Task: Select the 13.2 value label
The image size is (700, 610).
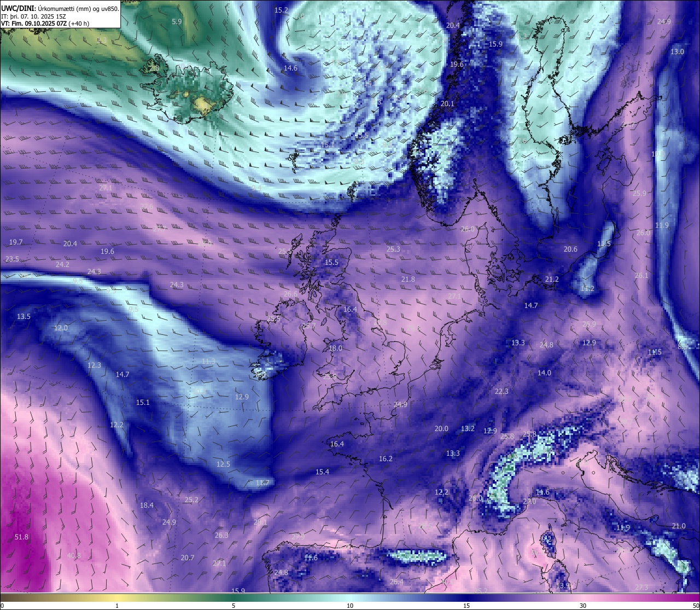Action: 468,429
